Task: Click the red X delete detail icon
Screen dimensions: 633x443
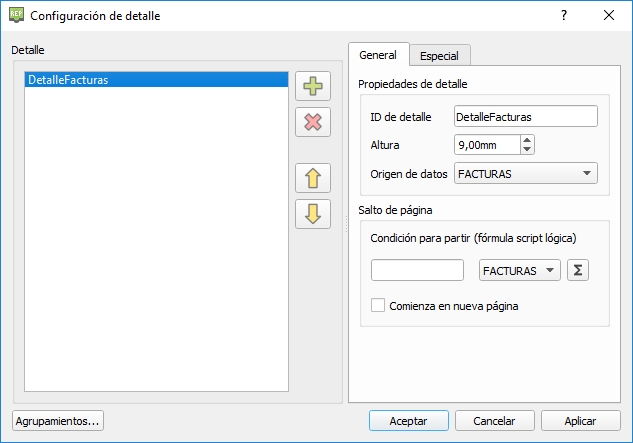Action: point(313,122)
